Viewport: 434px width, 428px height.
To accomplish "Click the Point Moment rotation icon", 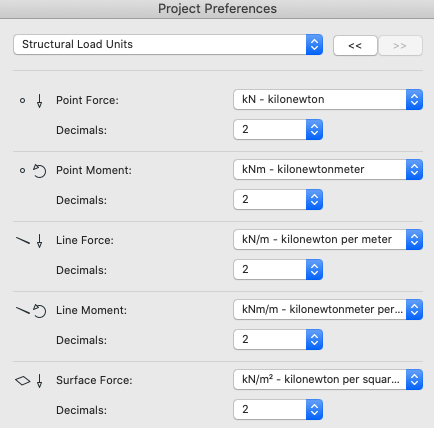I will (x=40, y=171).
